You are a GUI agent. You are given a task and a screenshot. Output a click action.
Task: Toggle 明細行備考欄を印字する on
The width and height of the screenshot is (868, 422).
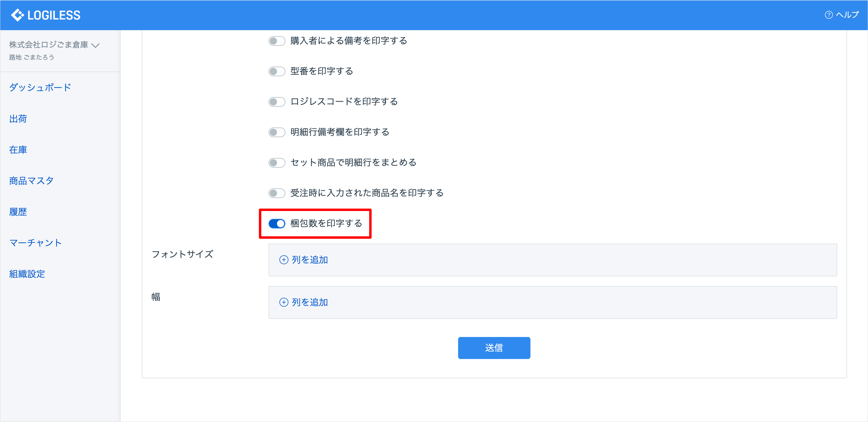[x=277, y=132]
